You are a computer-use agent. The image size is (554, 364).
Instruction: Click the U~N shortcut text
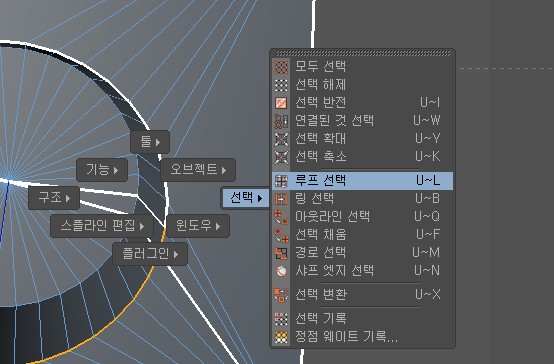(x=427, y=271)
